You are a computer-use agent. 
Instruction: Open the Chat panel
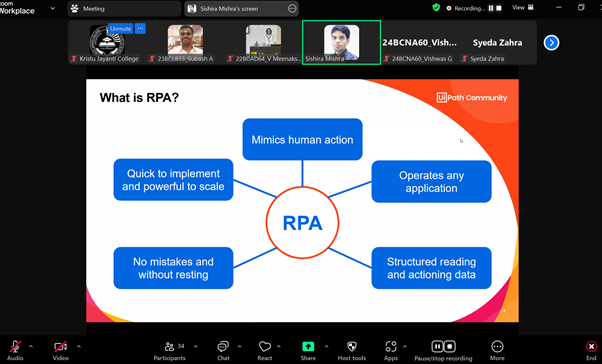coord(223,351)
